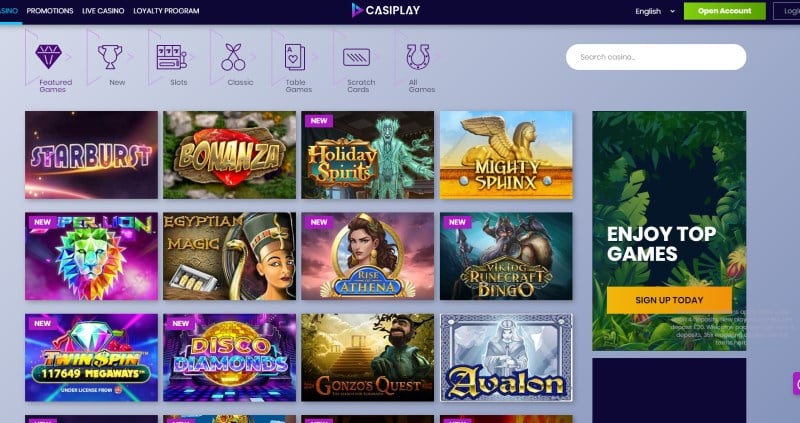The image size is (800, 423).
Task: Select the Scratch Cards category icon
Action: (x=357, y=57)
